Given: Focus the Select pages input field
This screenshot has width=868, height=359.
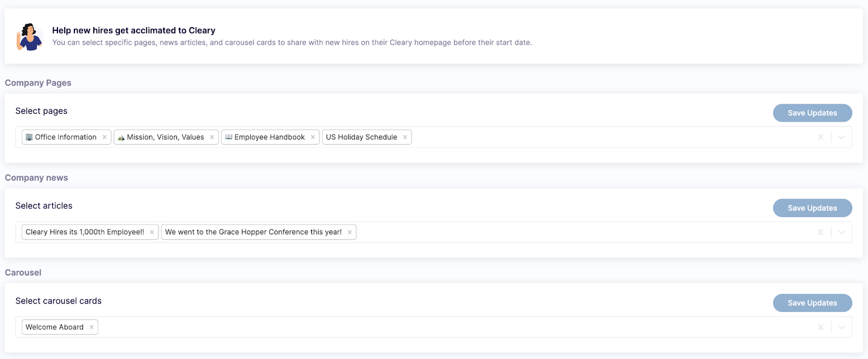Looking at the screenshot, I should pos(433,137).
